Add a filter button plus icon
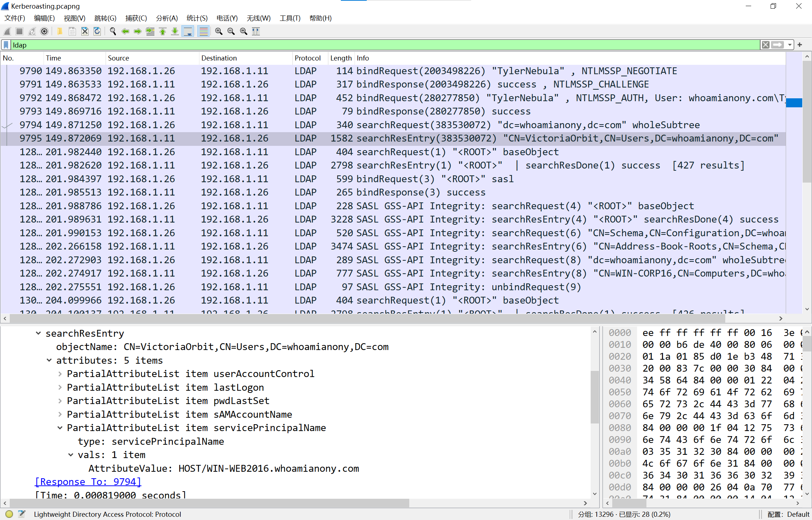The height and width of the screenshot is (520, 812). point(800,45)
